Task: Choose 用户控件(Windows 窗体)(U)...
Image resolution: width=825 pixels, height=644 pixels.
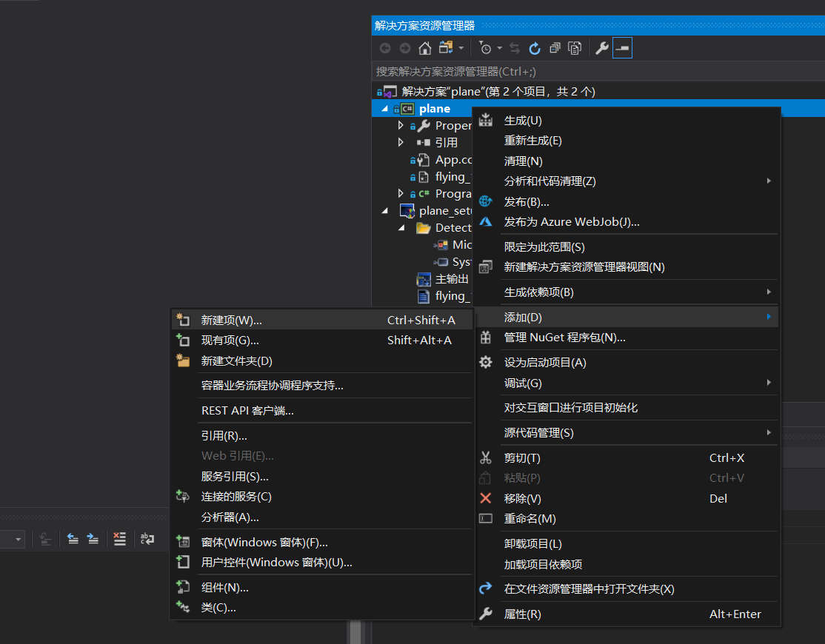Action: [321, 562]
